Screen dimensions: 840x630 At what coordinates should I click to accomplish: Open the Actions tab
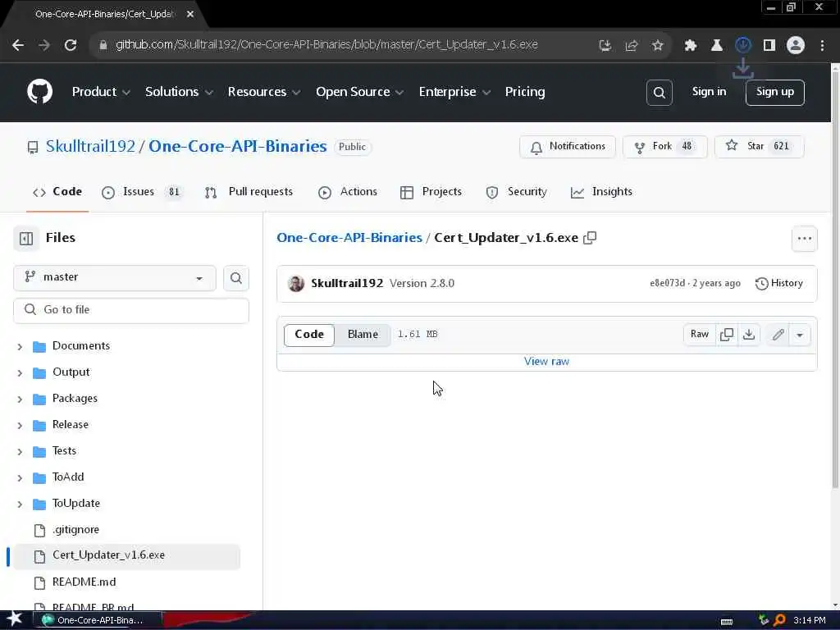348,192
